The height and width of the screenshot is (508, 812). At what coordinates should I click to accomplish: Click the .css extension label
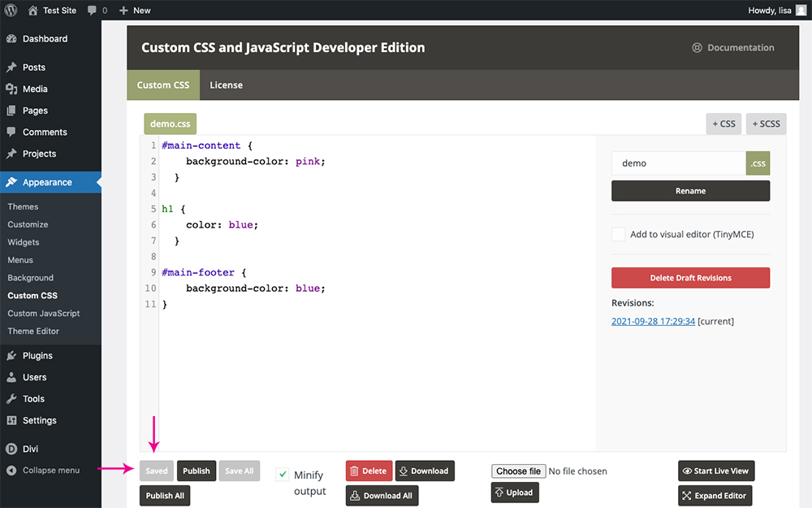pos(758,163)
